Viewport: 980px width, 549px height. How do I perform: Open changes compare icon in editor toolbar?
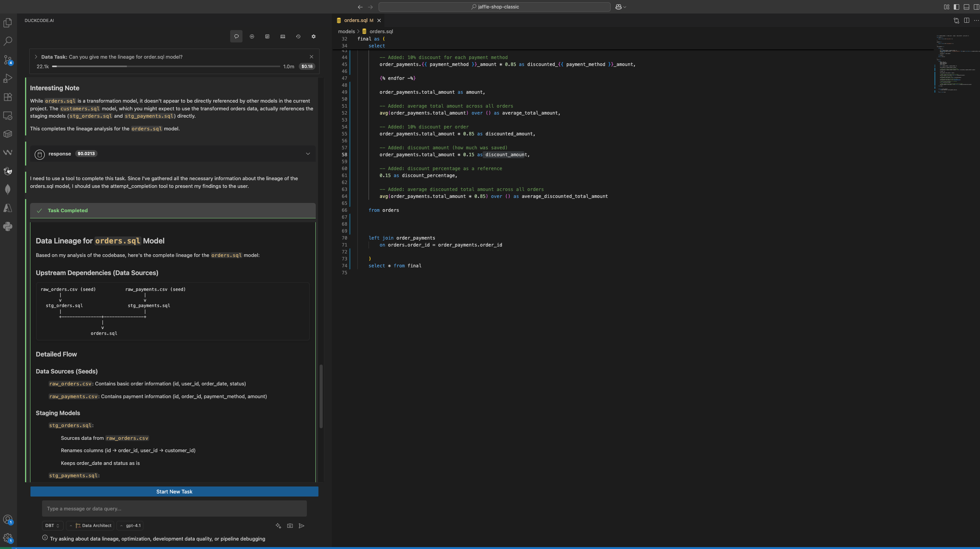coord(956,20)
